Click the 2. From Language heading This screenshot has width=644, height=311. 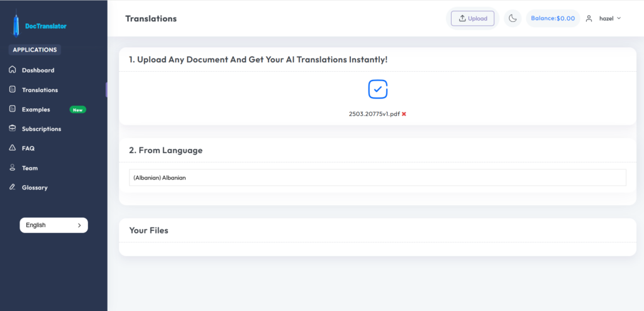(165, 150)
